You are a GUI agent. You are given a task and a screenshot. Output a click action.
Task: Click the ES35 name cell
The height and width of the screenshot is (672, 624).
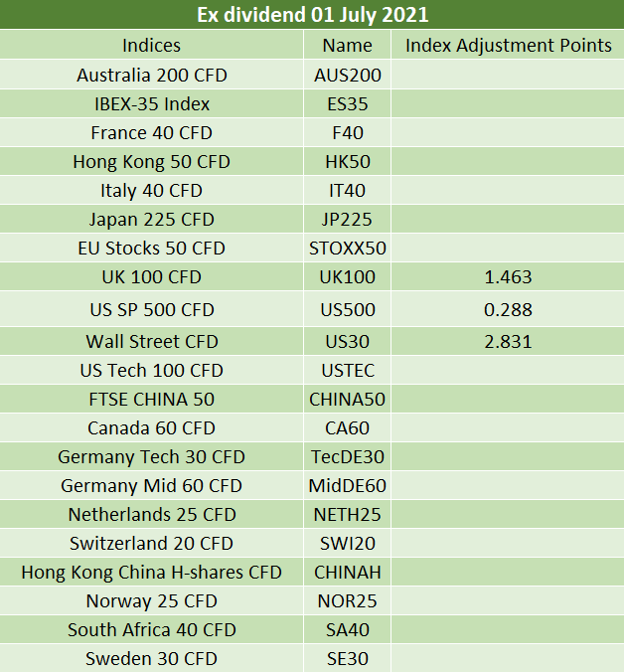coord(348,103)
